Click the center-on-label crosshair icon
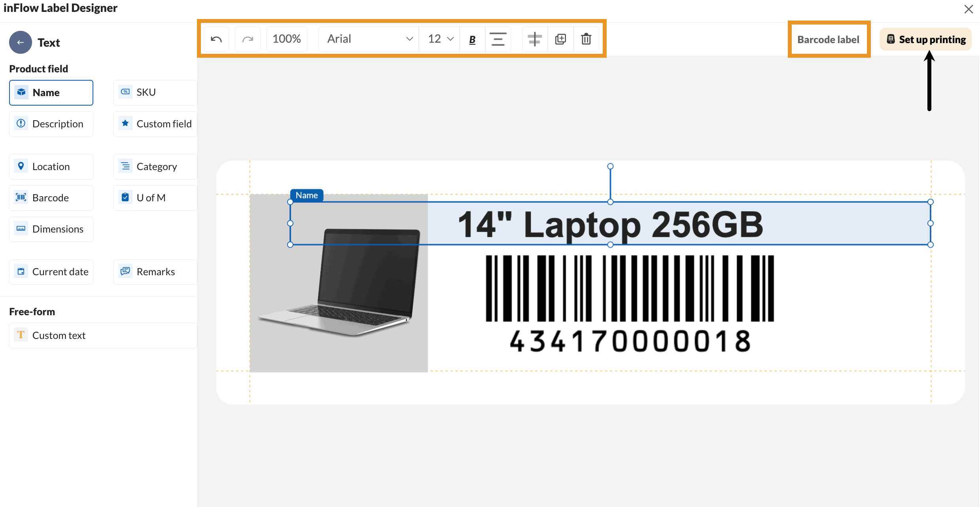This screenshot has height=507, width=980. tap(535, 39)
